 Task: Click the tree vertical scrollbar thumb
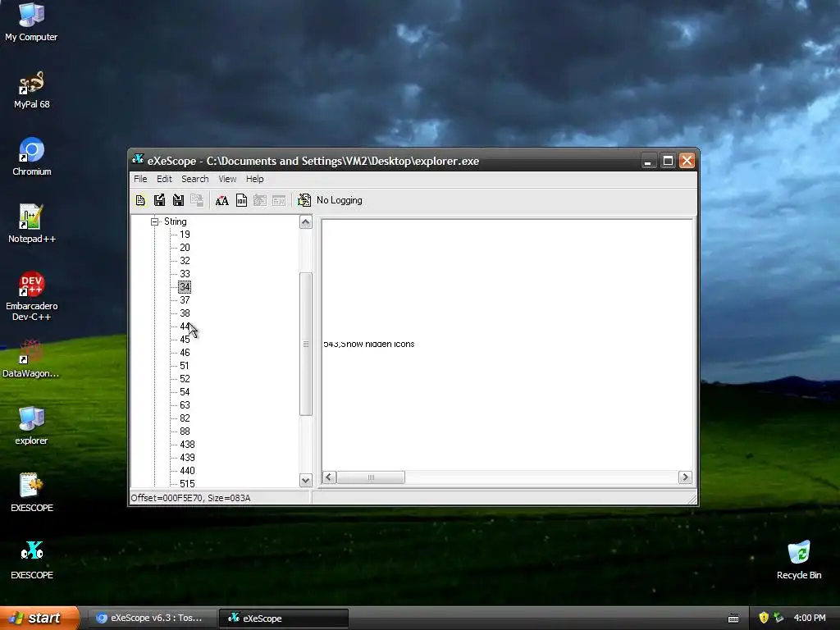click(x=306, y=344)
